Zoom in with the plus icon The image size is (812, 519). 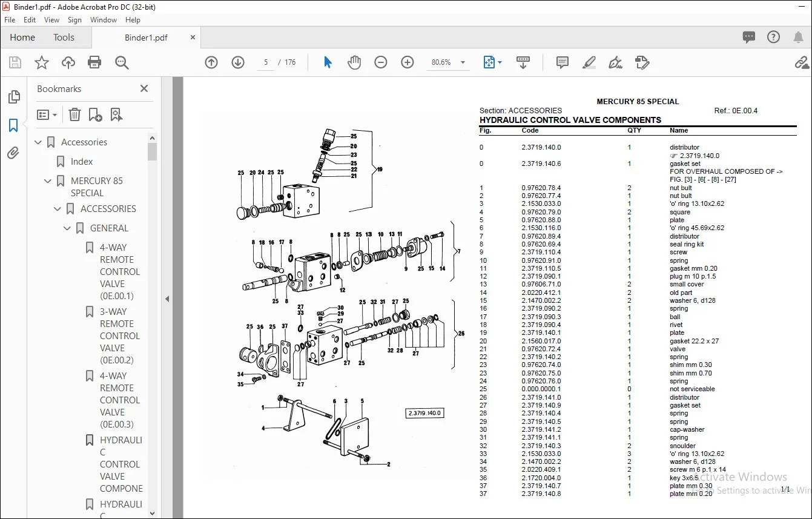coord(408,62)
